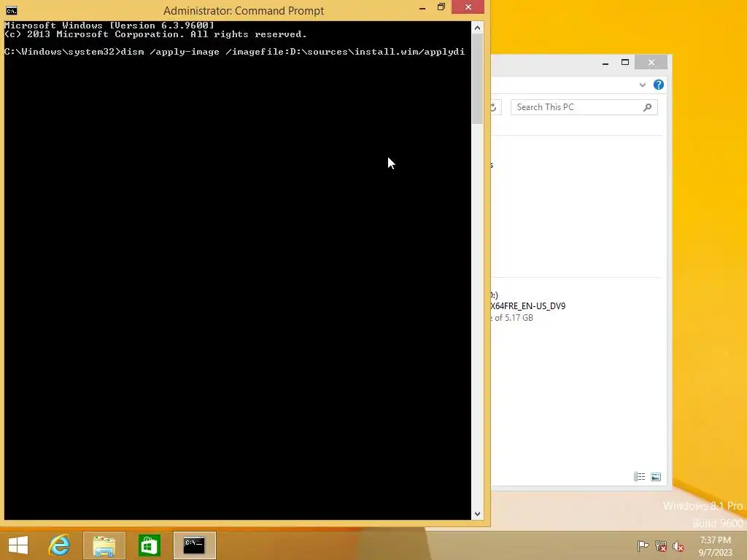Viewport: 747px width, 560px height.
Task: Open Action Center flag in system tray
Action: tap(643, 545)
